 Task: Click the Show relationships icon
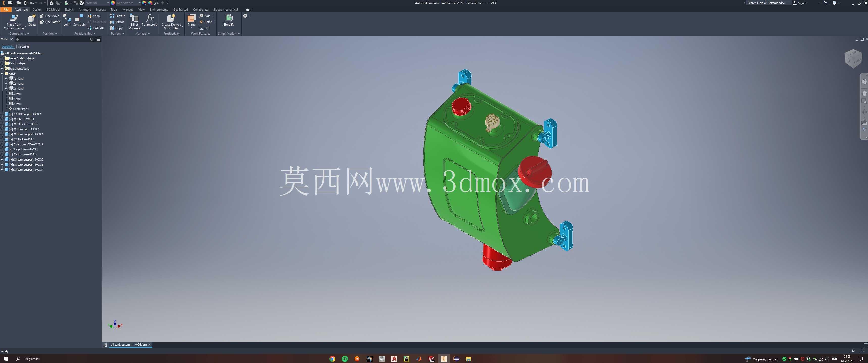click(94, 16)
